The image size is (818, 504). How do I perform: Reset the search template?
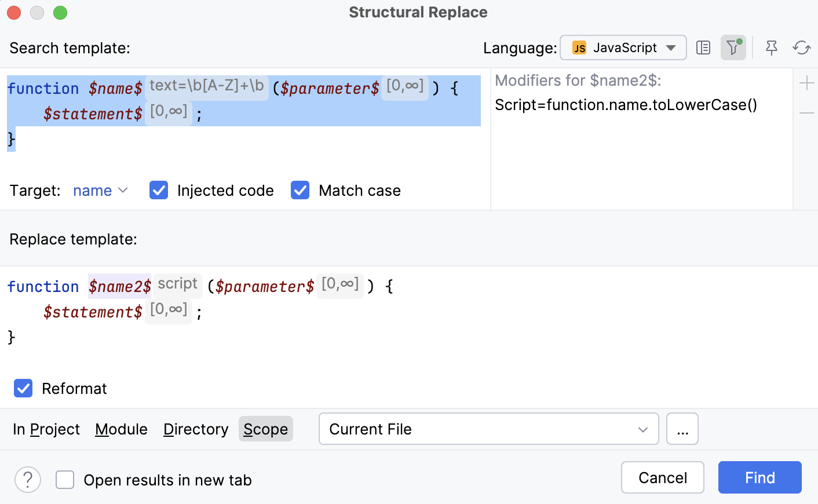802,48
